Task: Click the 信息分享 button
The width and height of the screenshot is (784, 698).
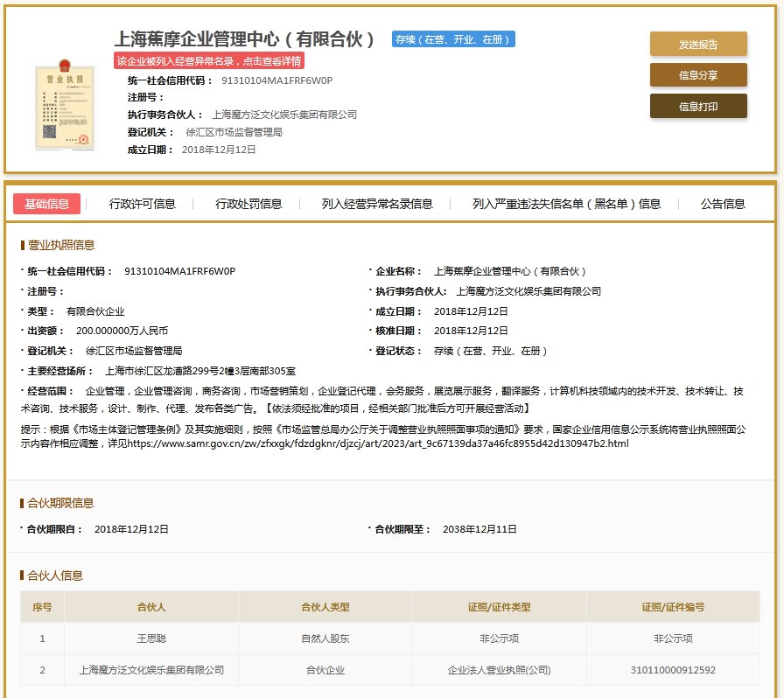Action: tap(697, 75)
